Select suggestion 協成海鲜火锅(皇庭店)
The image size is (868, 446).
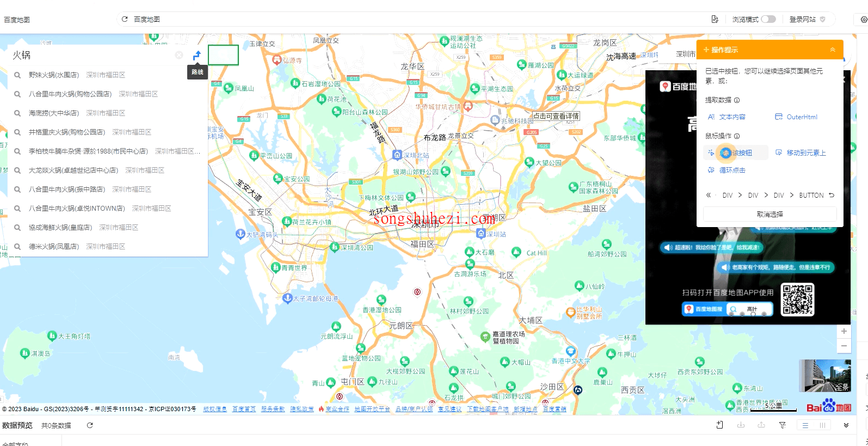click(108, 228)
